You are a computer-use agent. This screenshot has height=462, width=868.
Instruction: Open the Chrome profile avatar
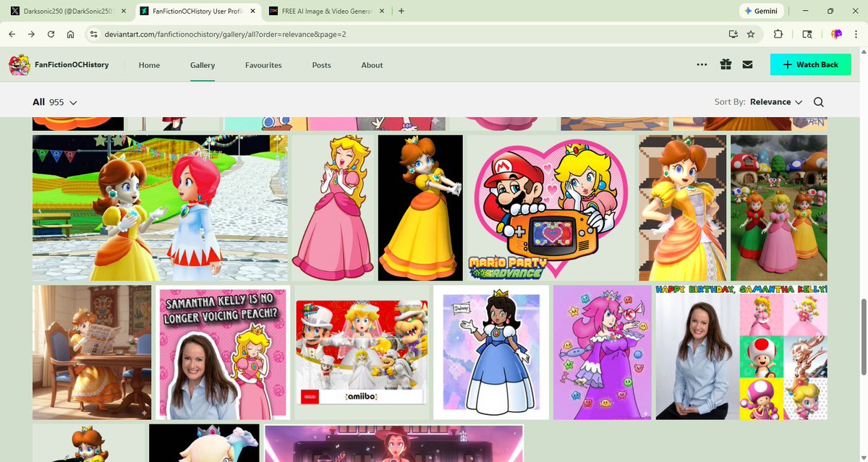(835, 34)
